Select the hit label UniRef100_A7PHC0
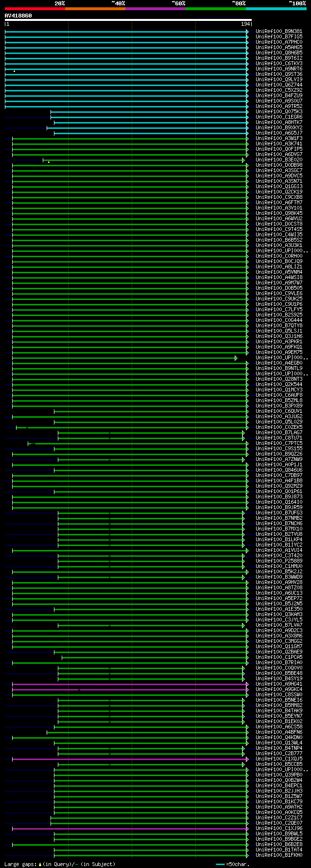311x868 pixels. 279,42
